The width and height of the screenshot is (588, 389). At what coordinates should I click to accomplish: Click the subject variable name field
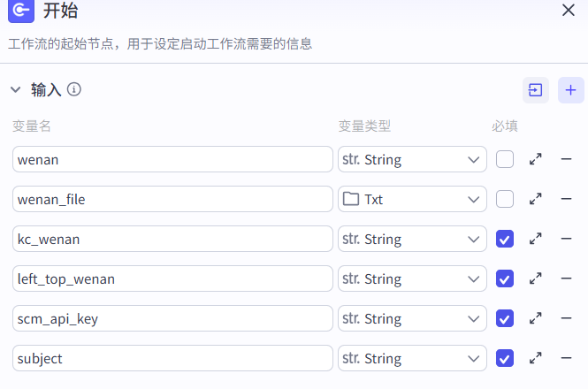click(x=172, y=358)
